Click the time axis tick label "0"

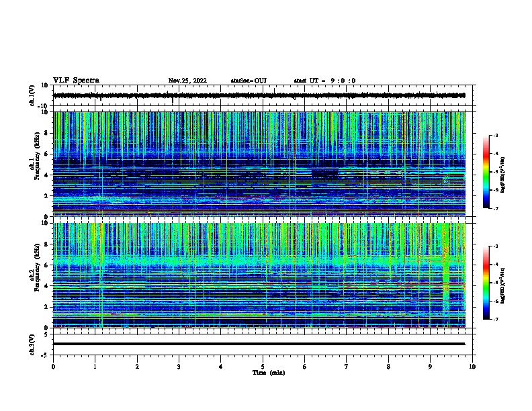[53, 367]
